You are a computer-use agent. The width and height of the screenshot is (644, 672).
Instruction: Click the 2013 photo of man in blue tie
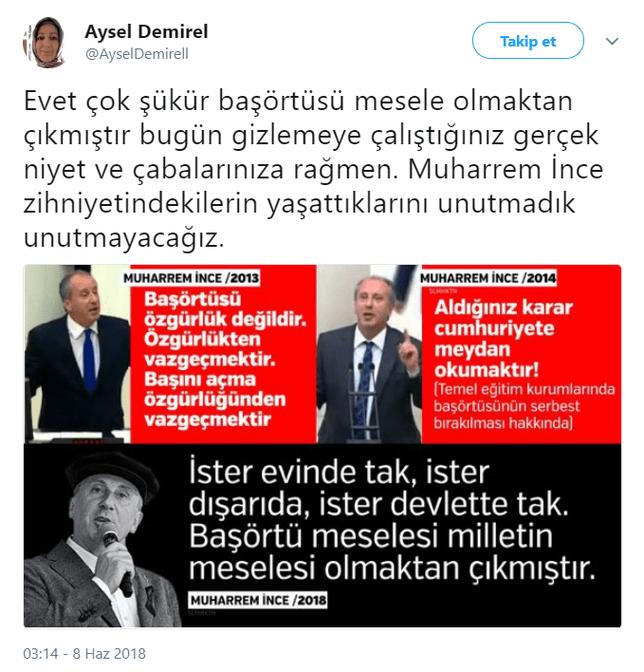[x=77, y=354]
